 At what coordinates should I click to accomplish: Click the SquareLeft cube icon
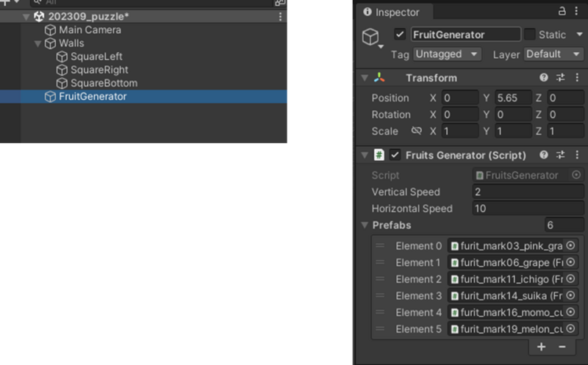coord(62,57)
